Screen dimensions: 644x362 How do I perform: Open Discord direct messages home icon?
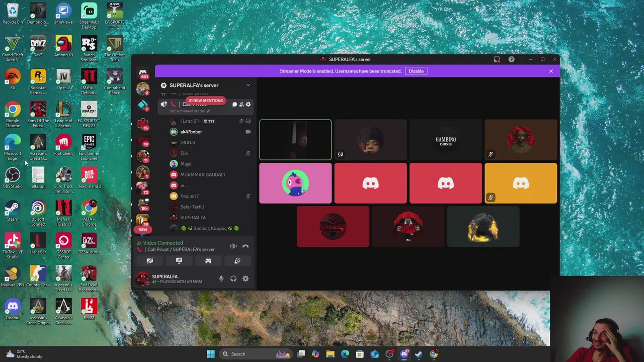[143, 73]
